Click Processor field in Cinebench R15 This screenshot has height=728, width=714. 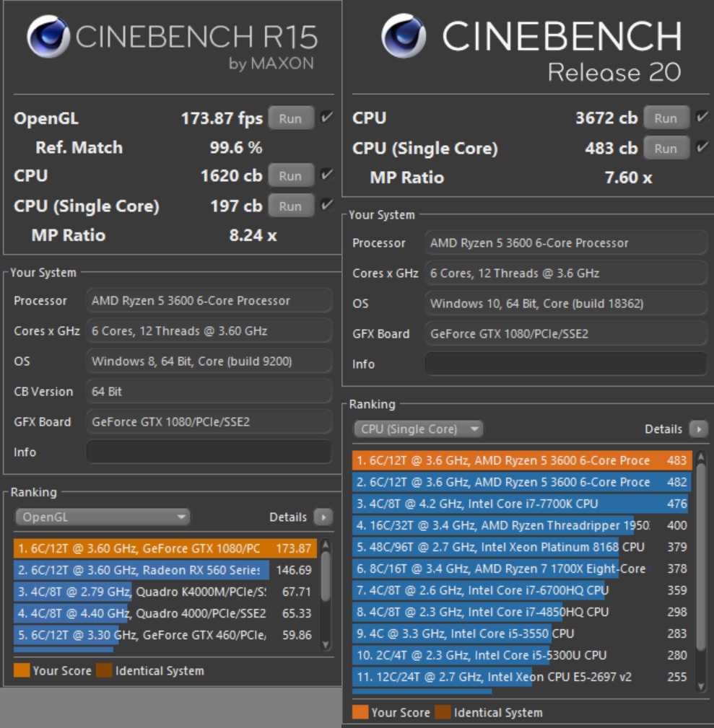209,300
